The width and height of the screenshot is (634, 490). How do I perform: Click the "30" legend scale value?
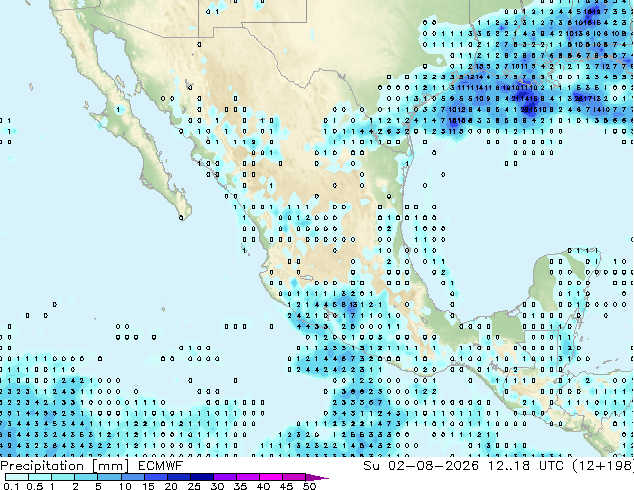(217, 486)
